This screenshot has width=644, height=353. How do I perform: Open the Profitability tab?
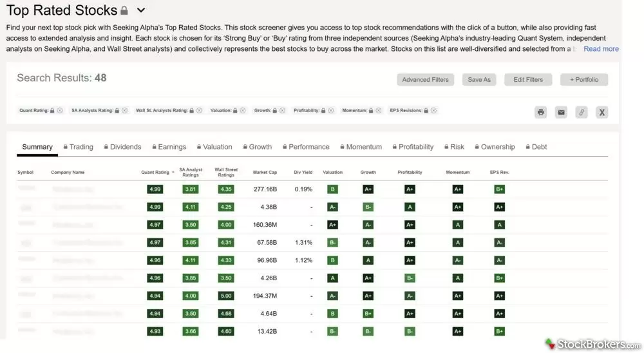coord(413,147)
